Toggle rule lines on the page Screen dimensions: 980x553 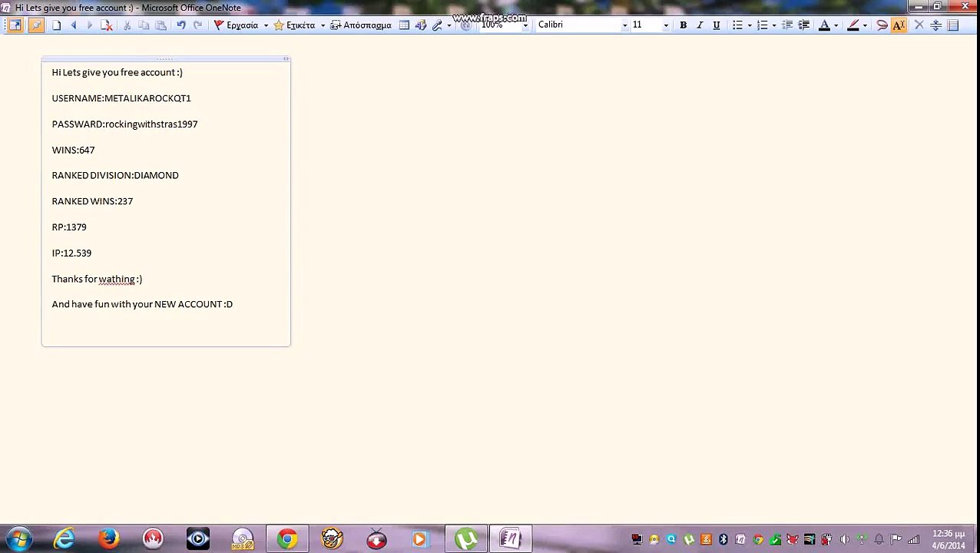coord(953,25)
